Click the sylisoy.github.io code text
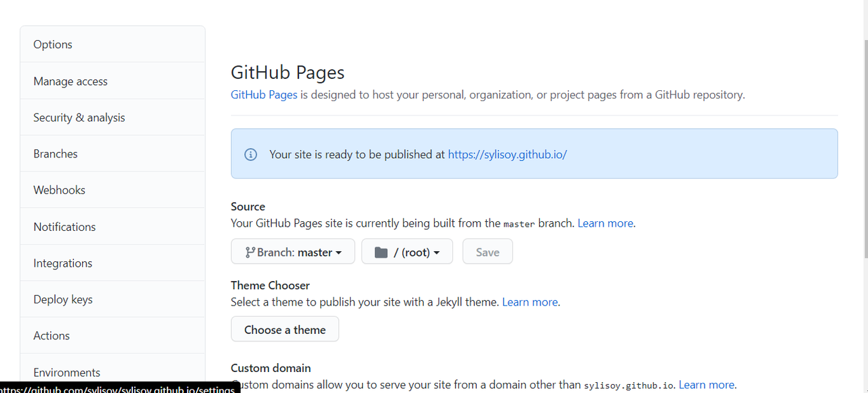 pyautogui.click(x=629, y=385)
